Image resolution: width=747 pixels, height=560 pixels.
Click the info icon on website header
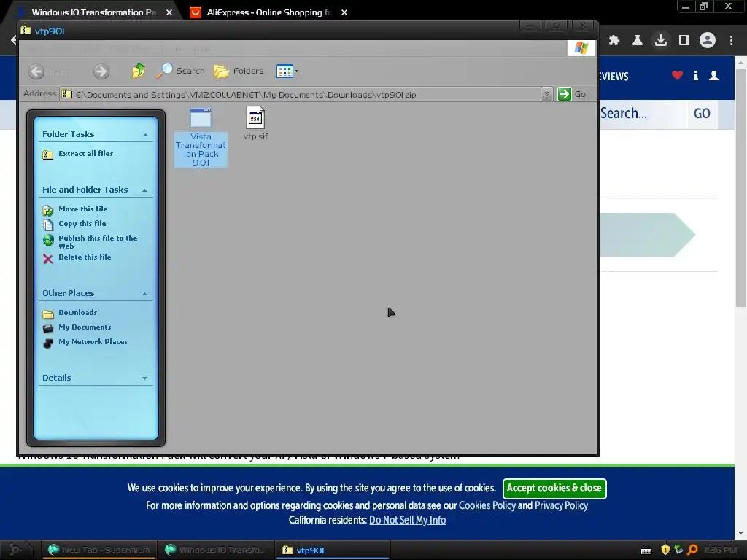(x=696, y=75)
